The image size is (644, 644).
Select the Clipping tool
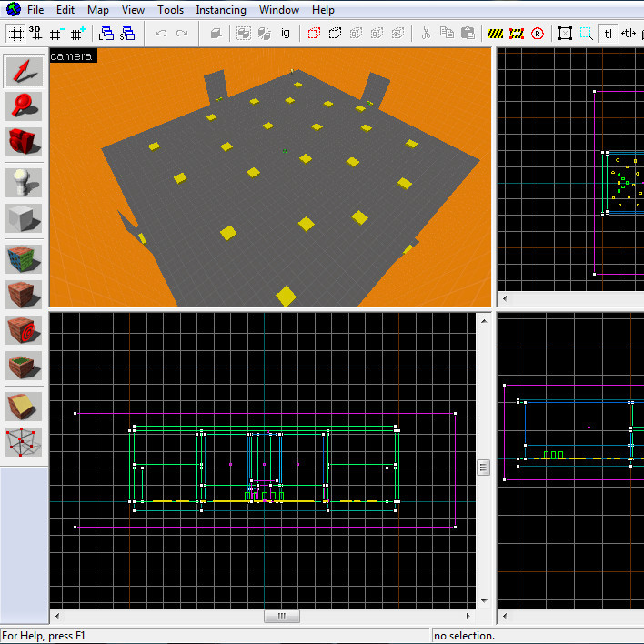[x=24, y=407]
